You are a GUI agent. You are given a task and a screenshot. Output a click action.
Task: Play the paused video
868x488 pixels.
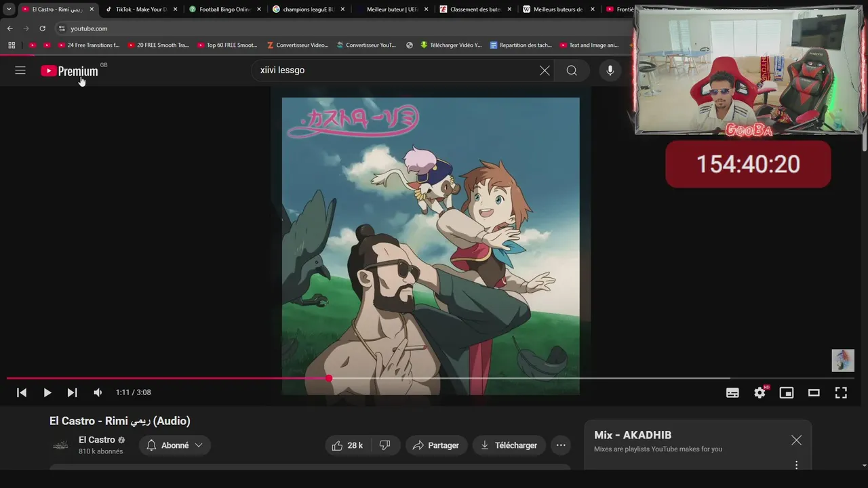[x=47, y=392]
